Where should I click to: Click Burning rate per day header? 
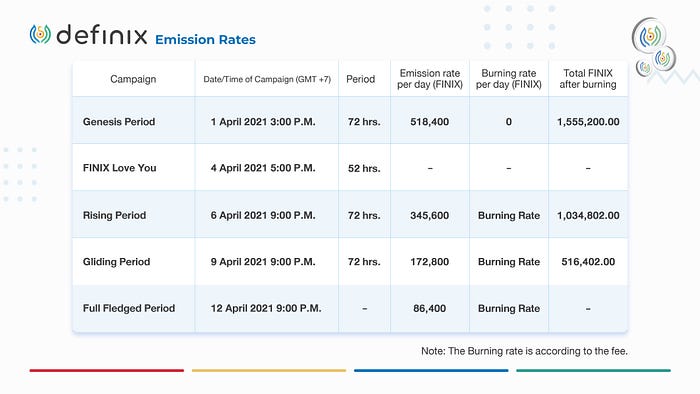click(x=508, y=79)
